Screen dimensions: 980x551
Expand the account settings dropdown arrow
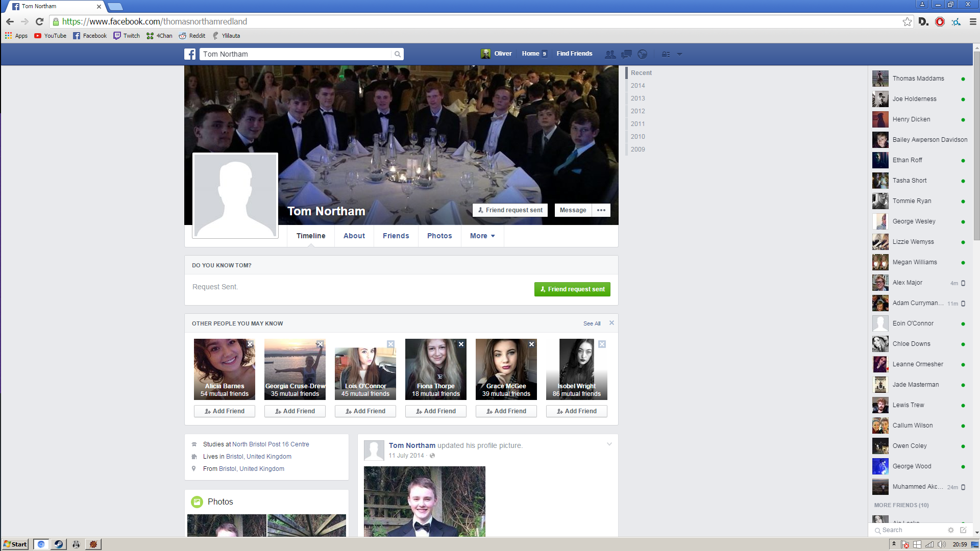(679, 54)
